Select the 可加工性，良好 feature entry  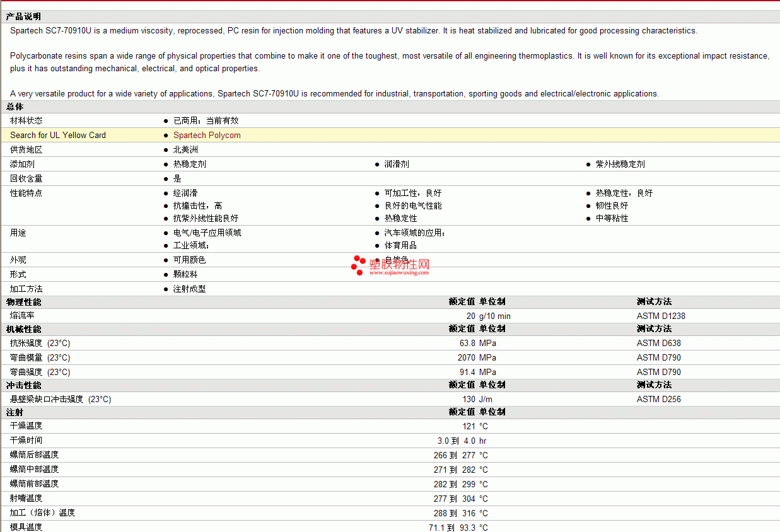point(413,193)
